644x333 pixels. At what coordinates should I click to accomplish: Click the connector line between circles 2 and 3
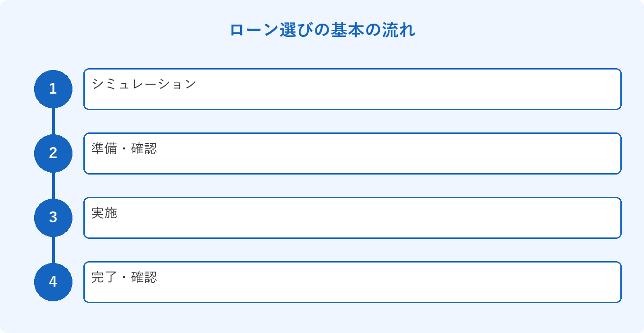point(53,185)
